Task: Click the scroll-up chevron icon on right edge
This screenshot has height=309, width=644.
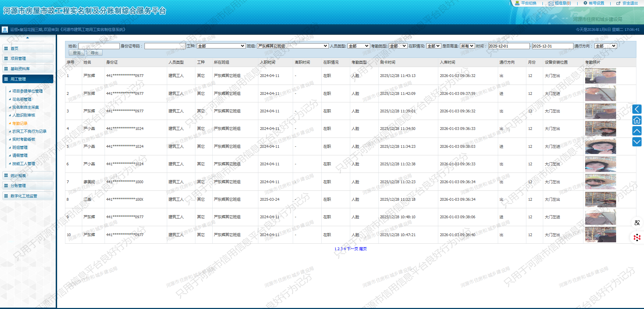Action: [x=637, y=131]
